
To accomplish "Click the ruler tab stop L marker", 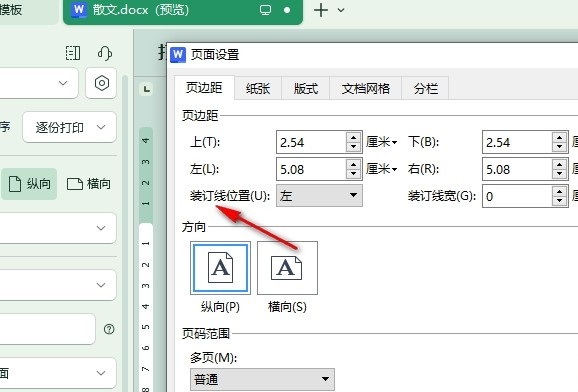I will point(146,89).
